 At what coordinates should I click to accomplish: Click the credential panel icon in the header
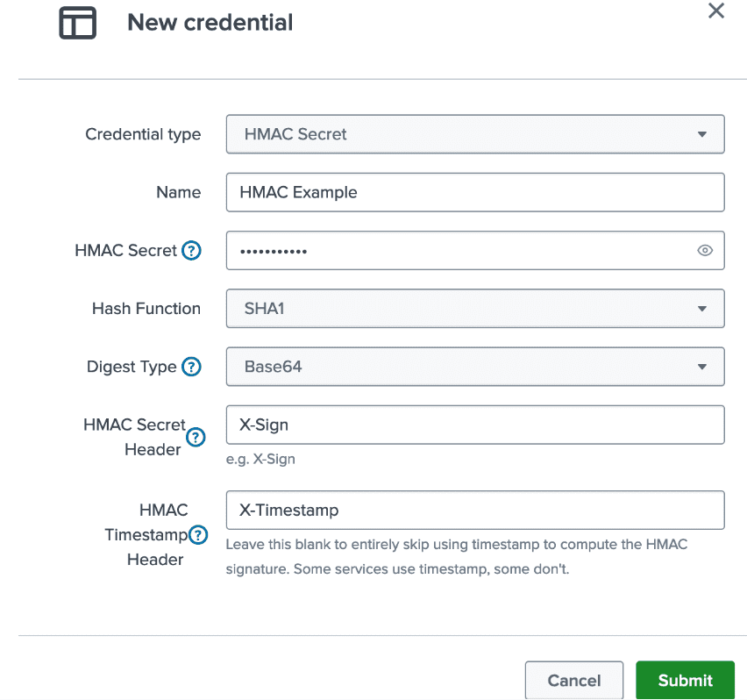(77, 23)
